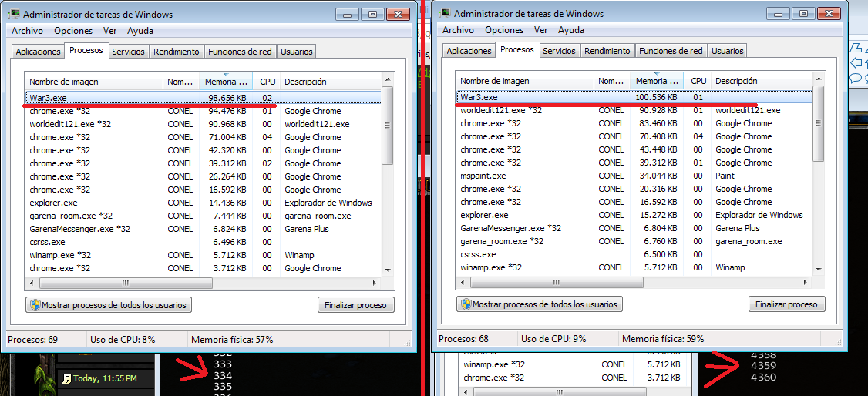868x396 pixels.
Task: Click scroll-down arrow in right process list
Action: 819,269
